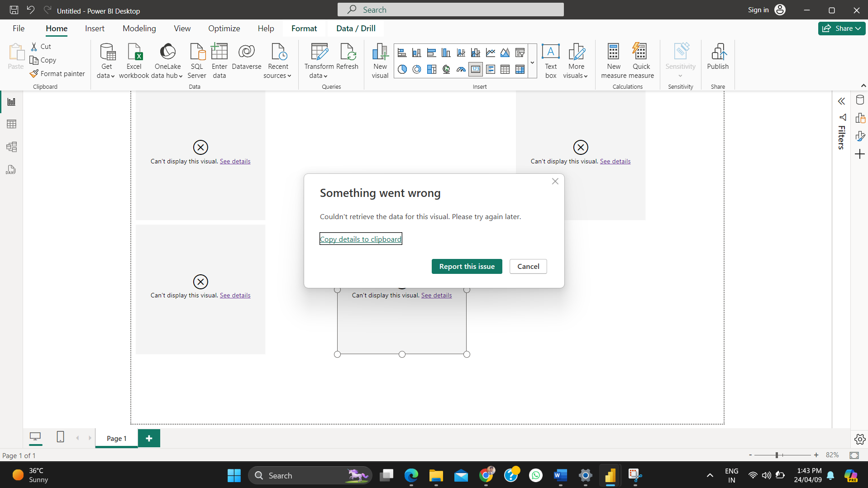This screenshot has width=868, height=488.
Task: Open Model view in left sidebar
Action: [x=11, y=147]
